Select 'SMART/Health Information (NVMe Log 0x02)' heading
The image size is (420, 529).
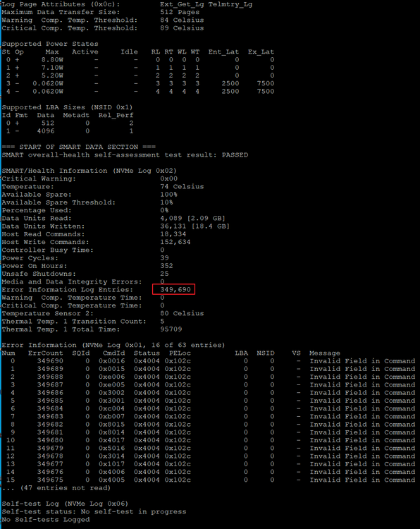tap(89, 171)
